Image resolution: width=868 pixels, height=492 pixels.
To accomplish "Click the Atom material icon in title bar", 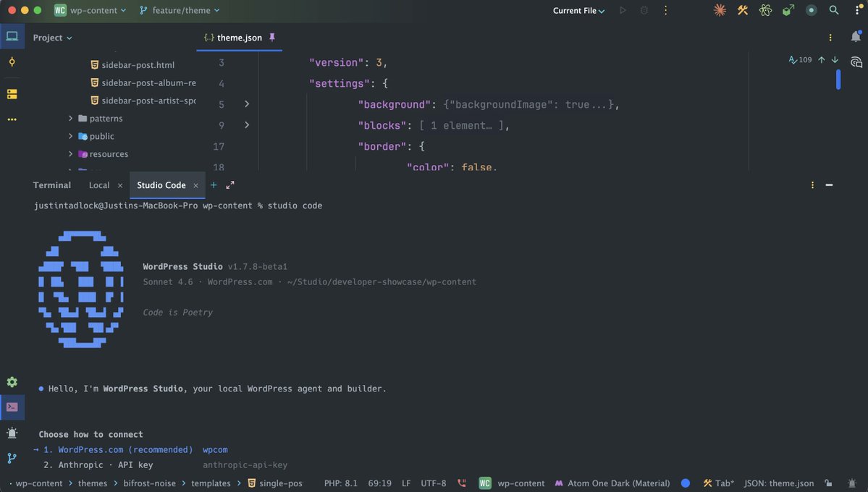I will (x=765, y=10).
